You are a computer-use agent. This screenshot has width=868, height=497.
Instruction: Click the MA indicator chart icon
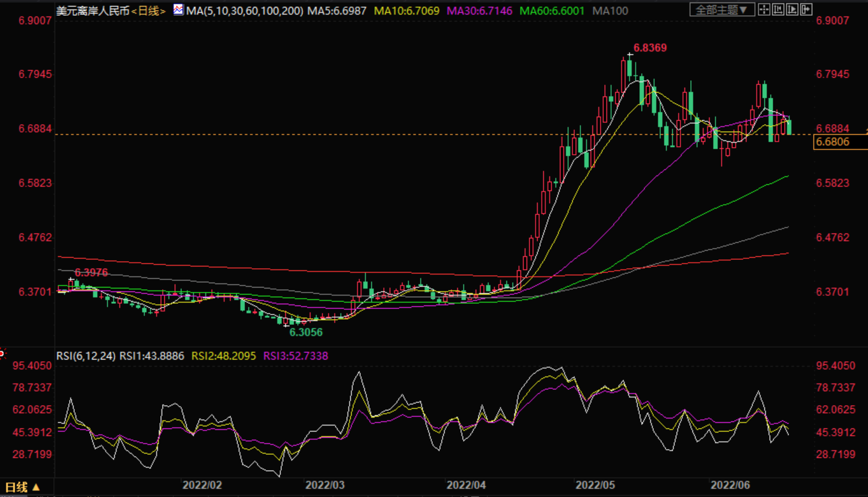[178, 10]
